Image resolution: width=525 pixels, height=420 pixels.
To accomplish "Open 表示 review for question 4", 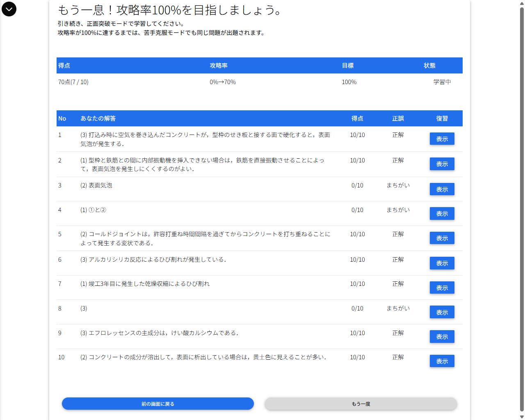I will [x=442, y=213].
